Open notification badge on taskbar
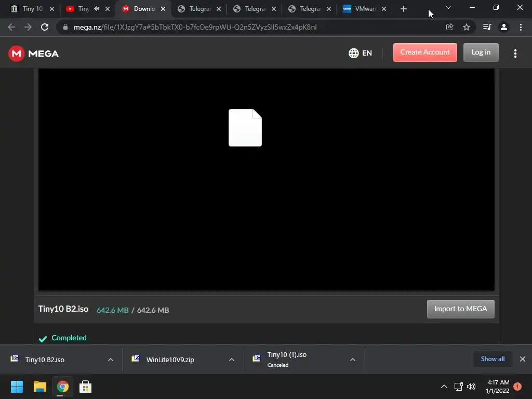Image resolution: width=532 pixels, height=399 pixels. pos(517,387)
